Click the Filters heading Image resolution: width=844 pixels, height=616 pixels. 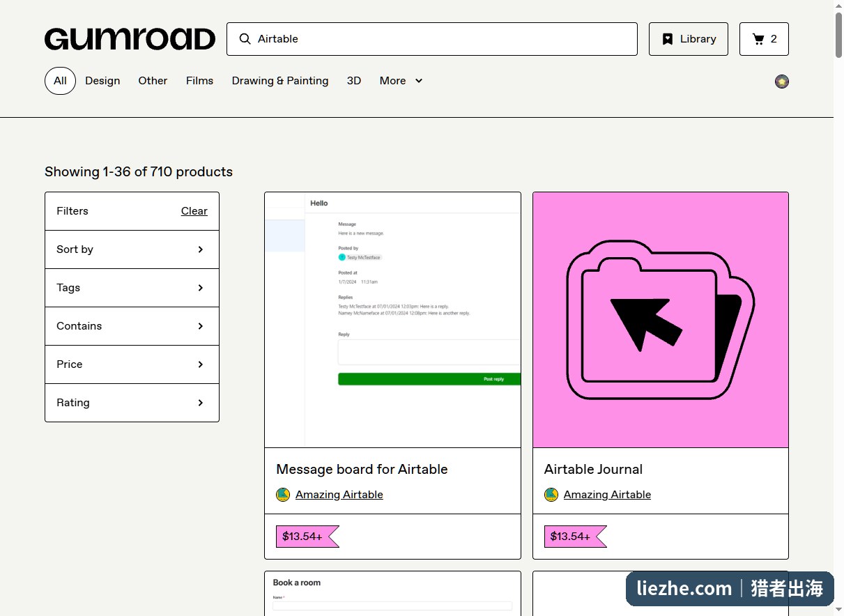72,211
